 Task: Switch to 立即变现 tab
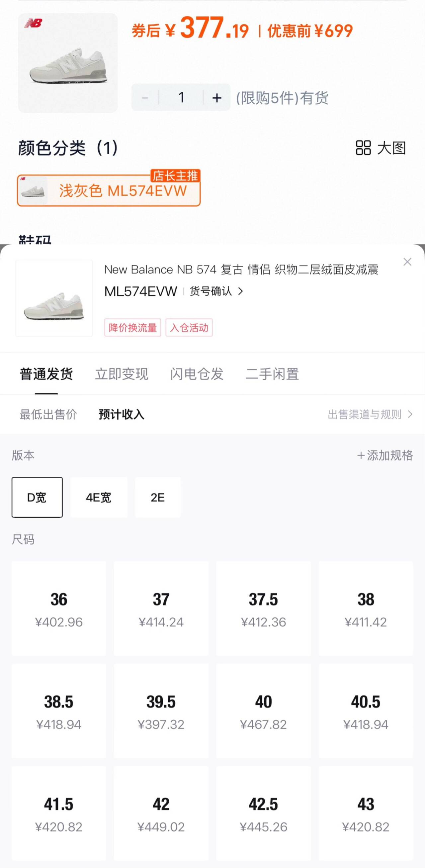(122, 374)
